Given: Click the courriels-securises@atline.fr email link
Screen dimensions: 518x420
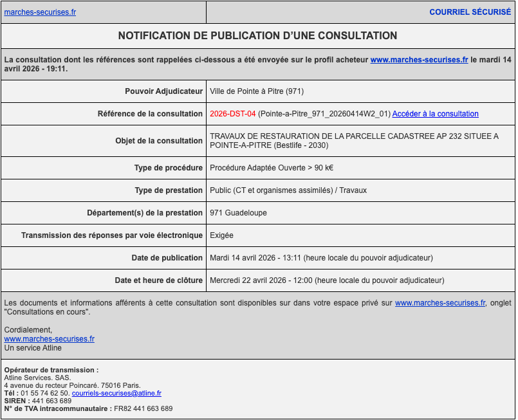Looking at the screenshot, I should click(116, 393).
